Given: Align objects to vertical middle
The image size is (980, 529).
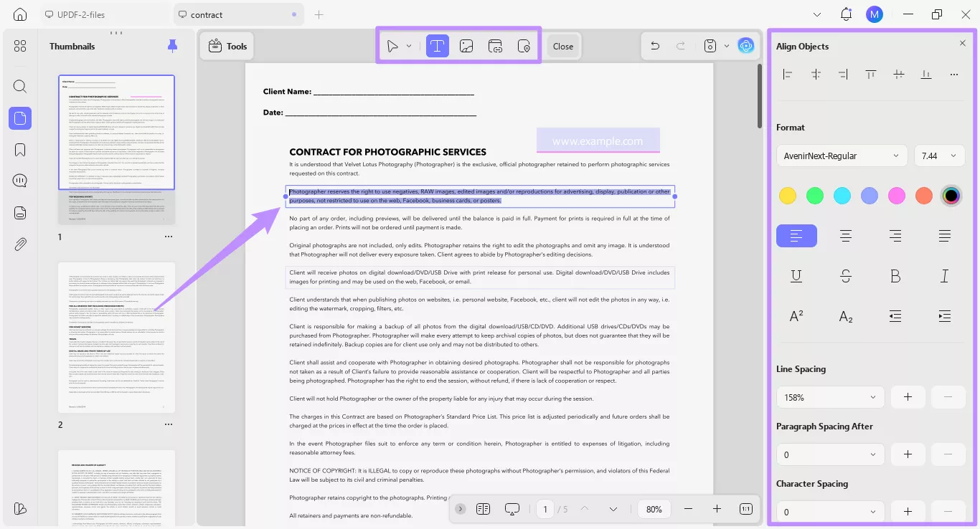Looking at the screenshot, I should click(898, 74).
